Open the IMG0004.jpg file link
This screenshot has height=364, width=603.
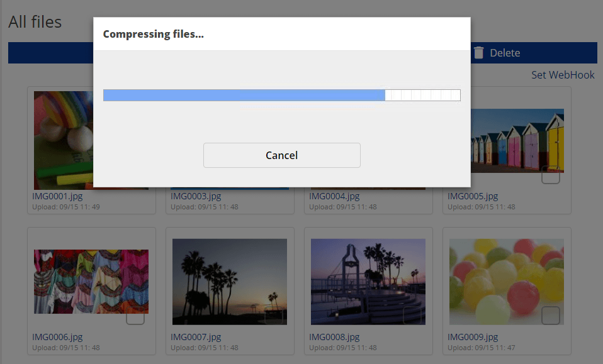334,196
